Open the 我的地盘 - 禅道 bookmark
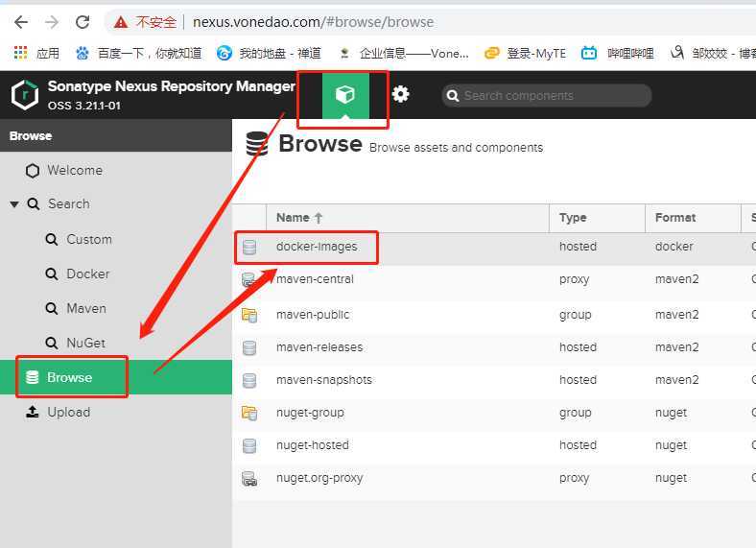Image resolution: width=756 pixels, height=548 pixels. coord(269,53)
